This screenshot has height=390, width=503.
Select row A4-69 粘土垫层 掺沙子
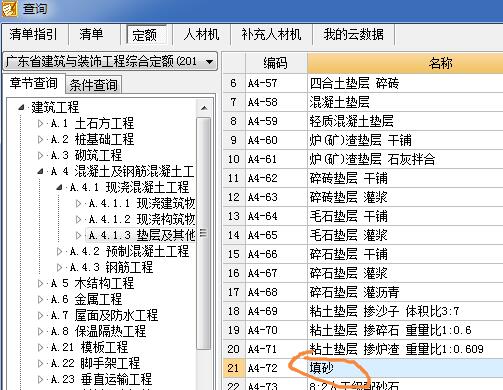click(x=363, y=311)
